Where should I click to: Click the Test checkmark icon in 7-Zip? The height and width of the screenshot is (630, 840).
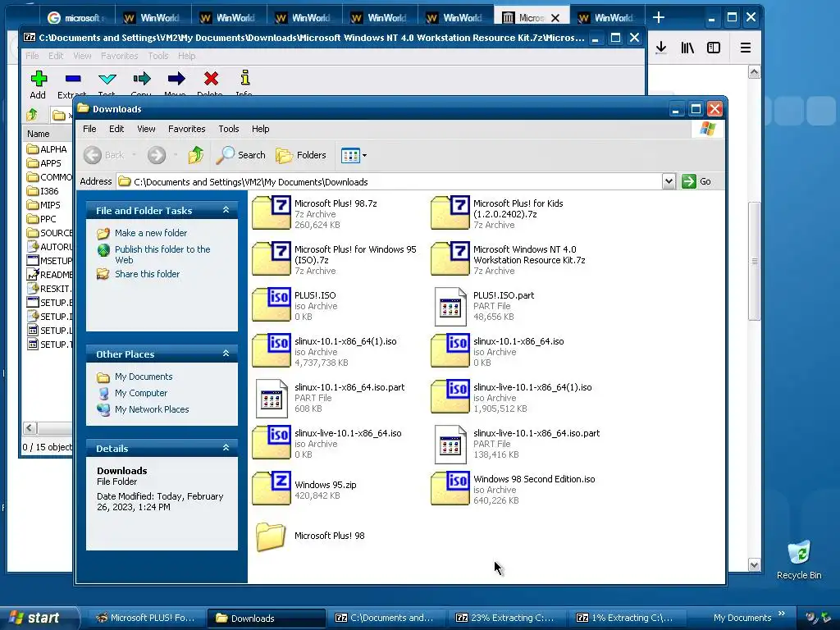(107, 79)
